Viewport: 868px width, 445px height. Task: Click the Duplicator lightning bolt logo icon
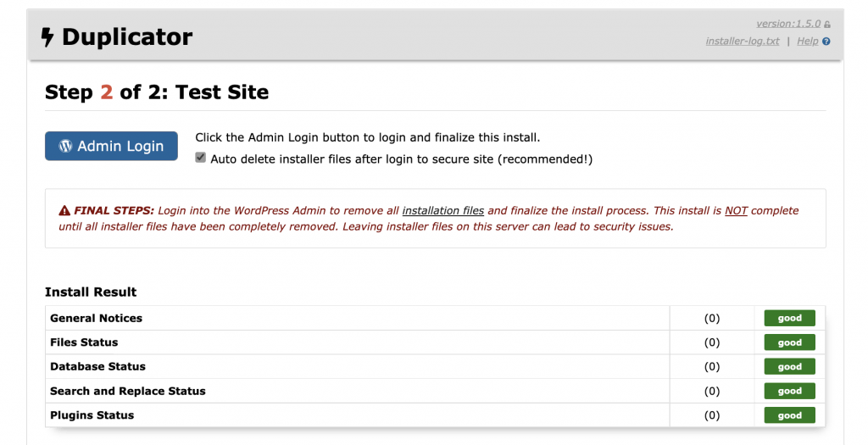(x=47, y=37)
